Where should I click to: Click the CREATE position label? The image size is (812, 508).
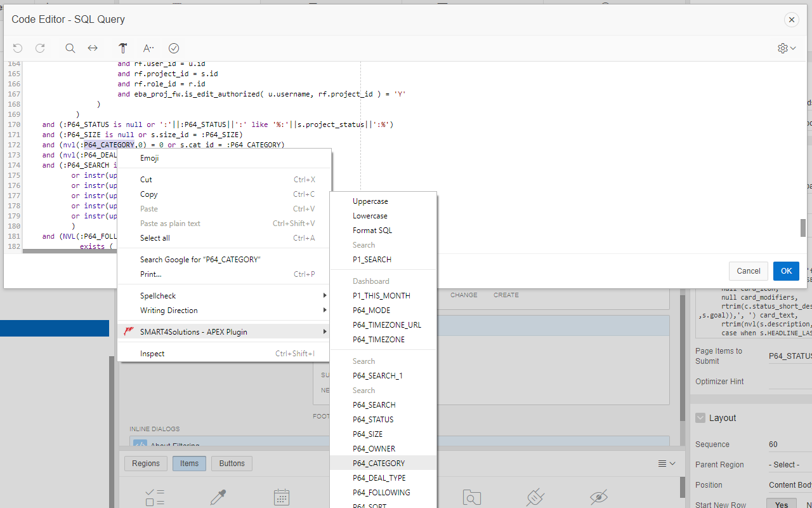[x=506, y=295]
